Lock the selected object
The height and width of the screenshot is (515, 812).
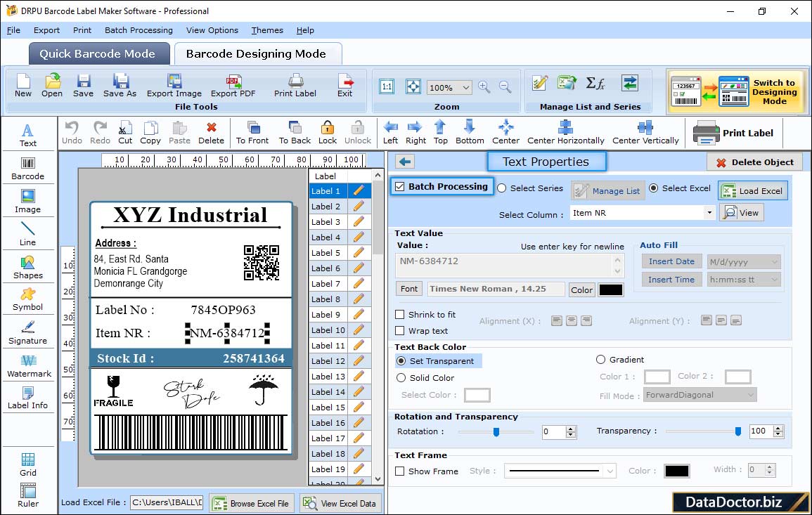pos(328,133)
